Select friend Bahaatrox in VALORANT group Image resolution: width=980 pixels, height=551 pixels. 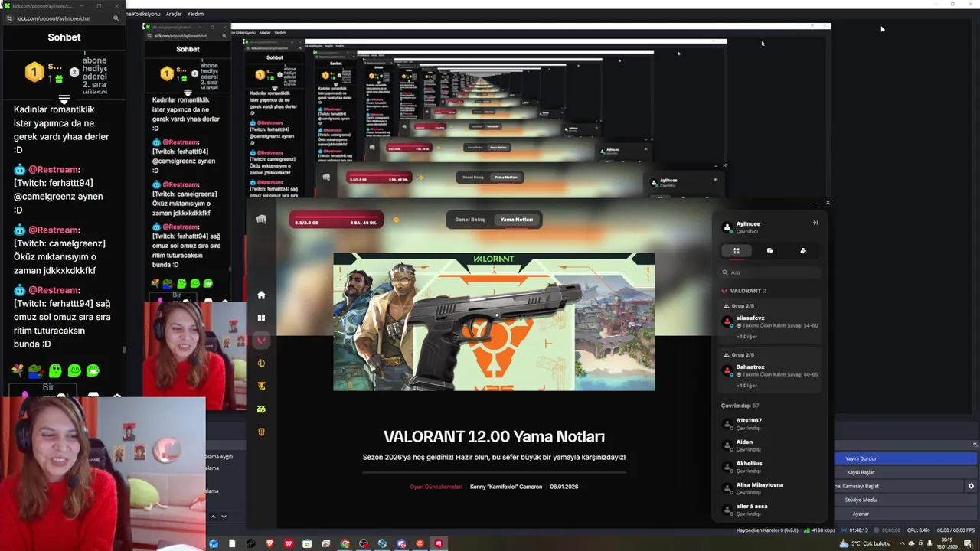click(769, 370)
